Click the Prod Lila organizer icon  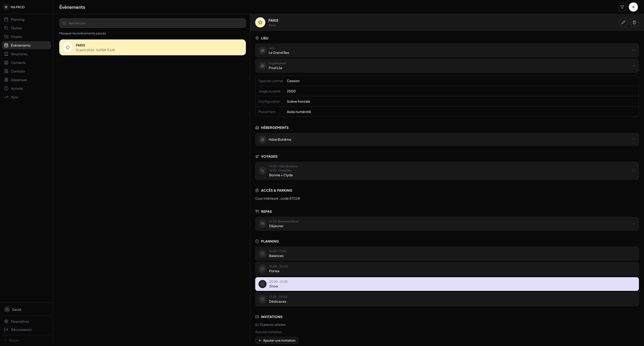point(262,65)
